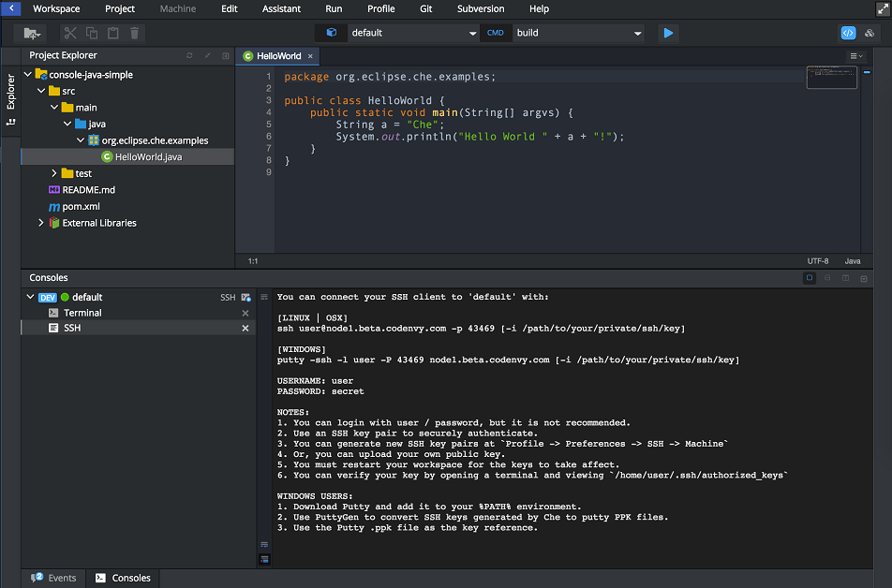Expand the test folder
The width and height of the screenshot is (892, 588).
coord(54,173)
